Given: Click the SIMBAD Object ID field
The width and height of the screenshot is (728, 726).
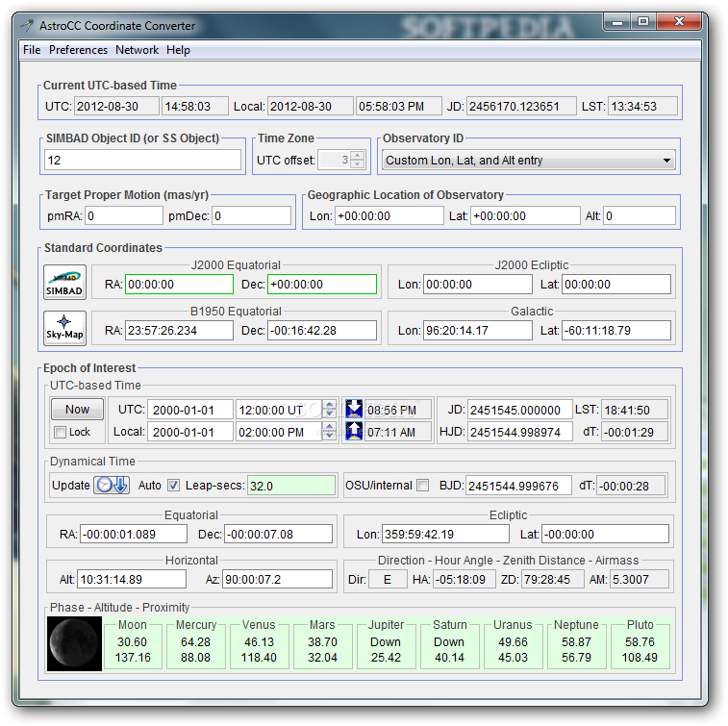Looking at the screenshot, I should pyautogui.click(x=142, y=161).
